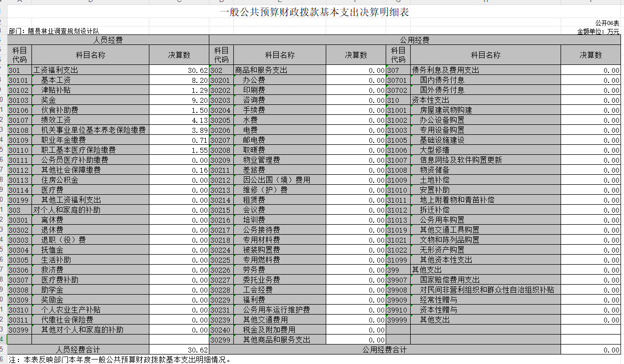Screen dimensions: 624x364
Task: Click the 工会经费 cell
Action: [280, 290]
